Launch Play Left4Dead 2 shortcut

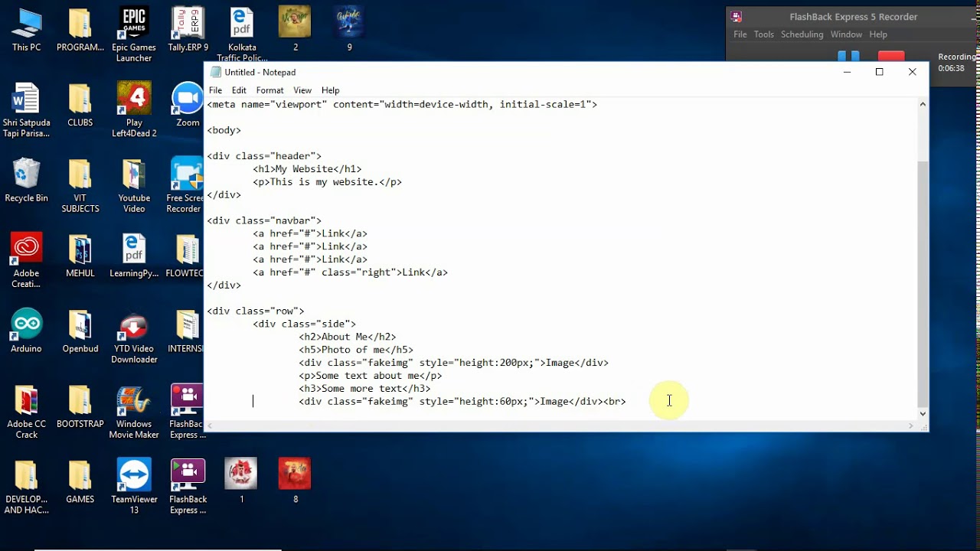tap(134, 111)
